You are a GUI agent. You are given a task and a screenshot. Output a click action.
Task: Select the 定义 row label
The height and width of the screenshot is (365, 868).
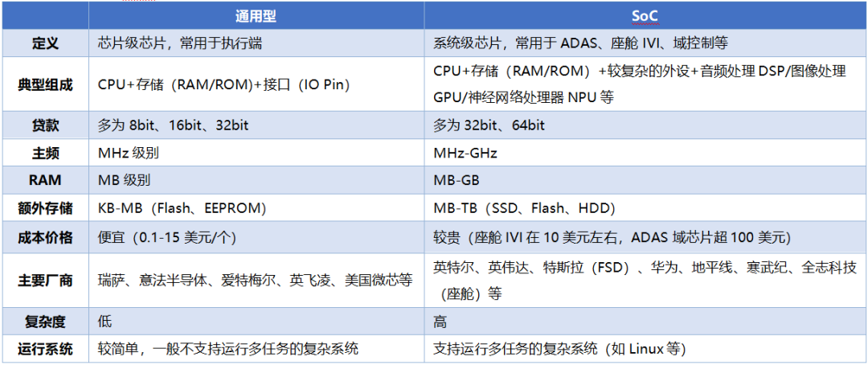[45, 43]
